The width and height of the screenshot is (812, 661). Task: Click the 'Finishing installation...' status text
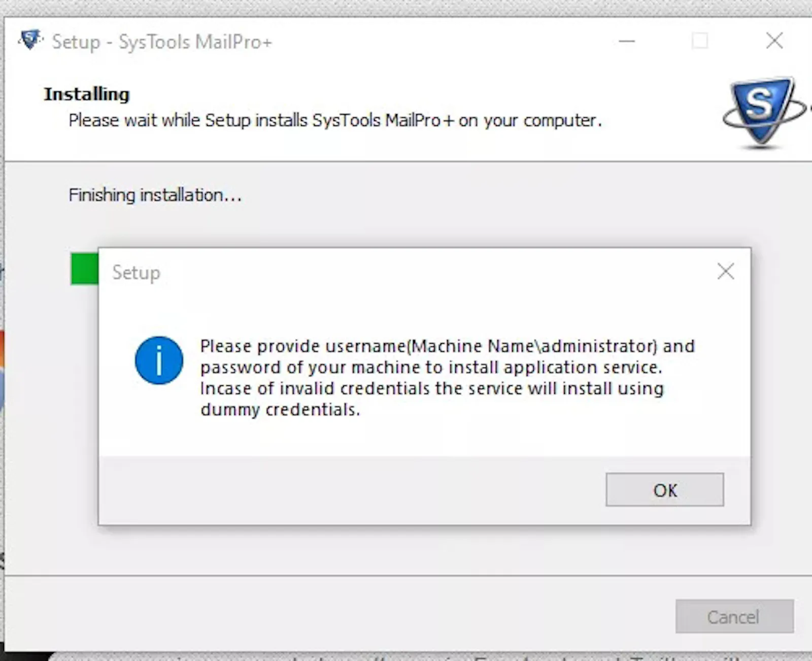click(155, 195)
